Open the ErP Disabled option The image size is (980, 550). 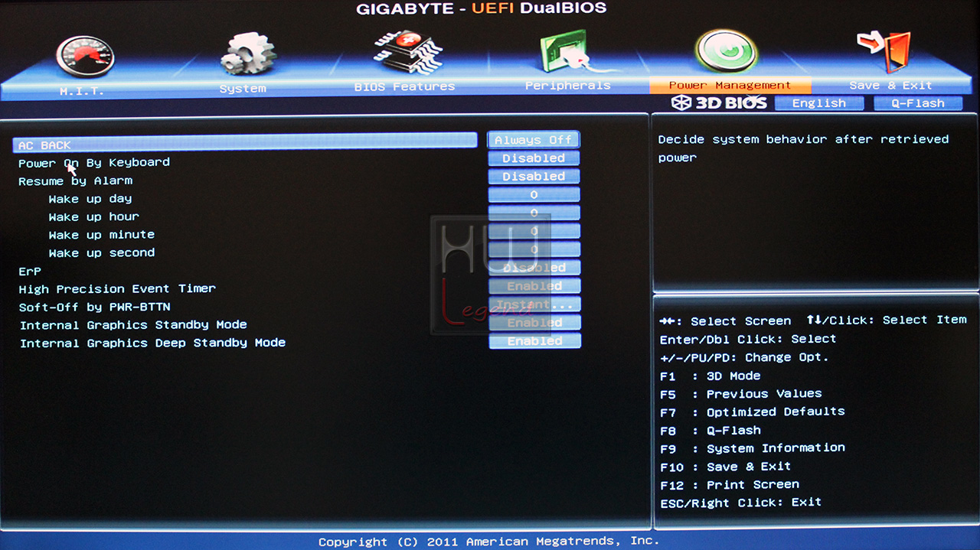point(534,268)
